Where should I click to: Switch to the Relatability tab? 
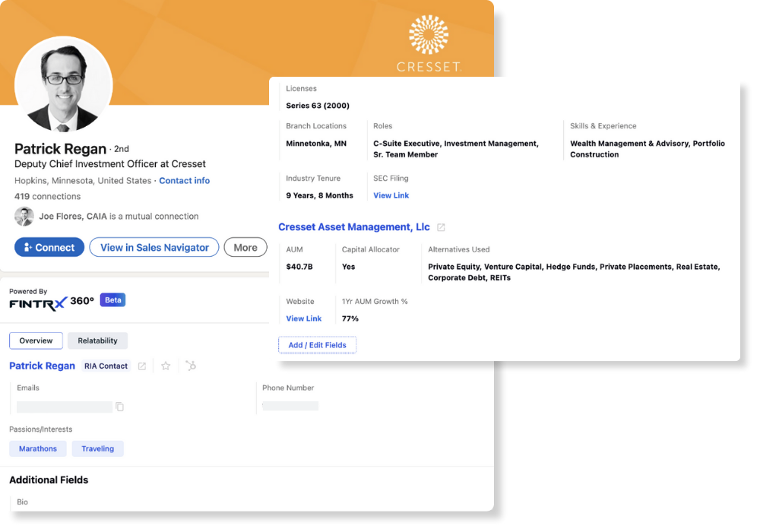click(97, 340)
